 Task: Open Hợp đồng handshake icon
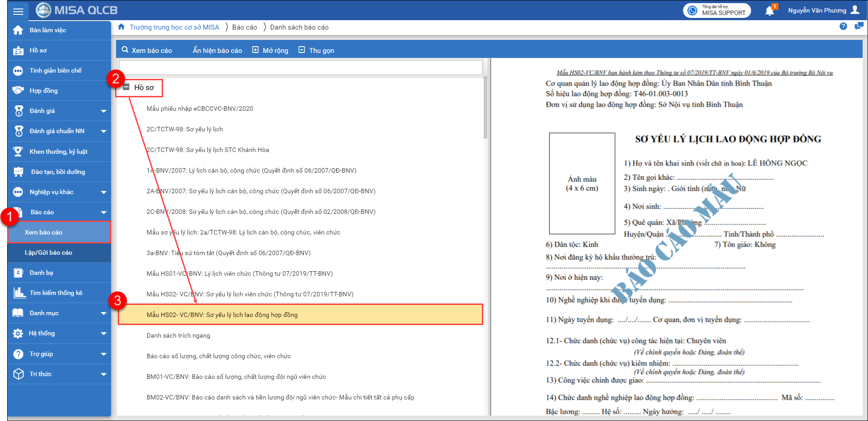(18, 91)
